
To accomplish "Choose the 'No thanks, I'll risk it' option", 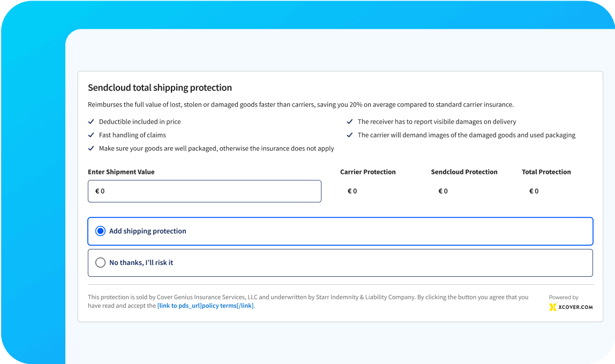I will click(100, 262).
